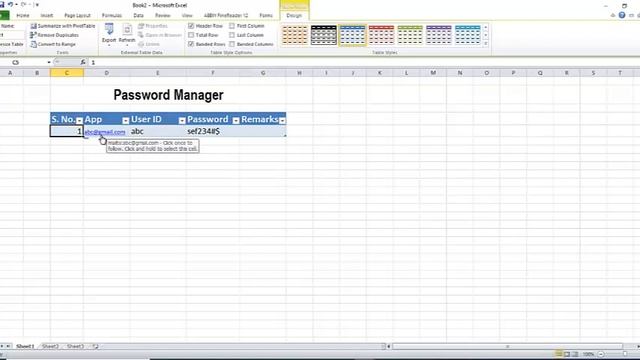
Task: Click the Undo icon in quick access toolbar
Action: 10,4
